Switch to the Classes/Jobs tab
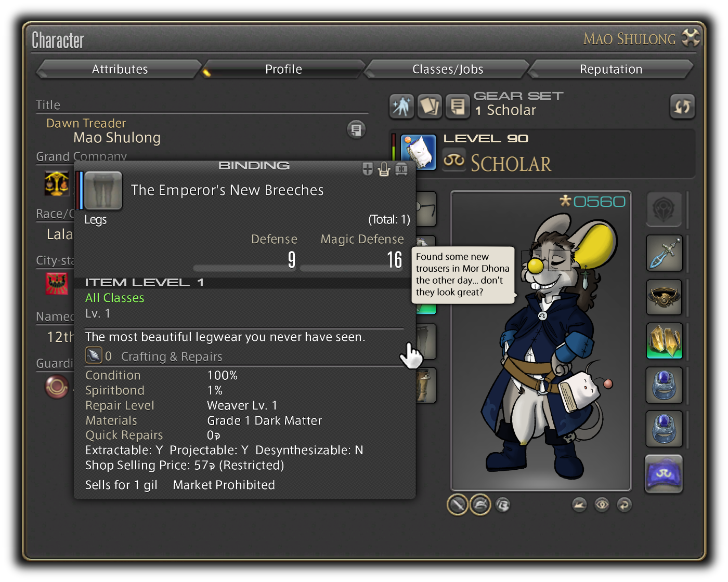 447,69
